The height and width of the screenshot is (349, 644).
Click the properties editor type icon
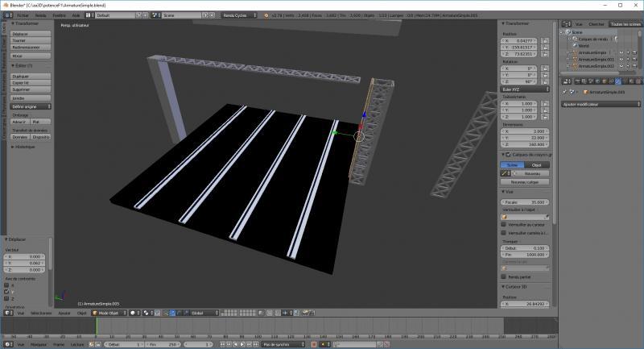pos(565,81)
